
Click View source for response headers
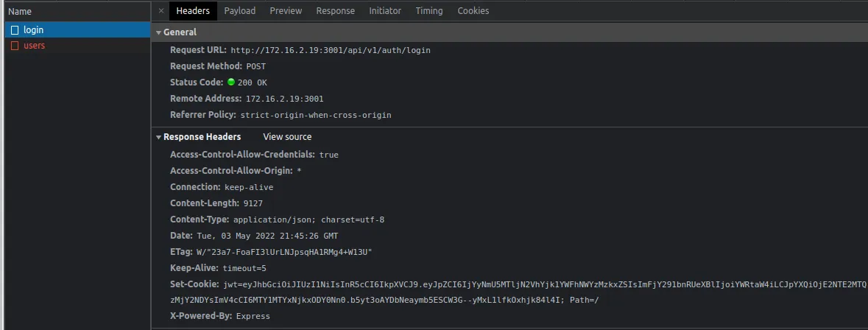pyautogui.click(x=287, y=137)
